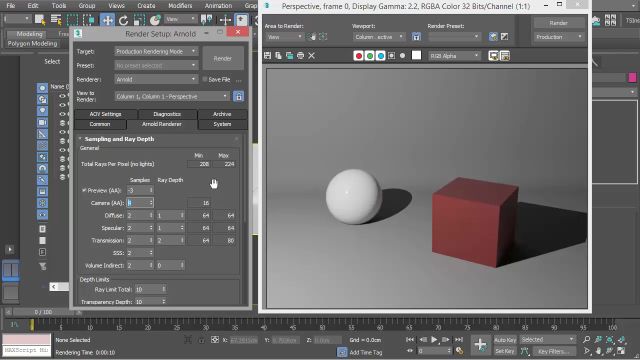
Task: Open the Viewport dropdown in frame window
Action: (379, 37)
